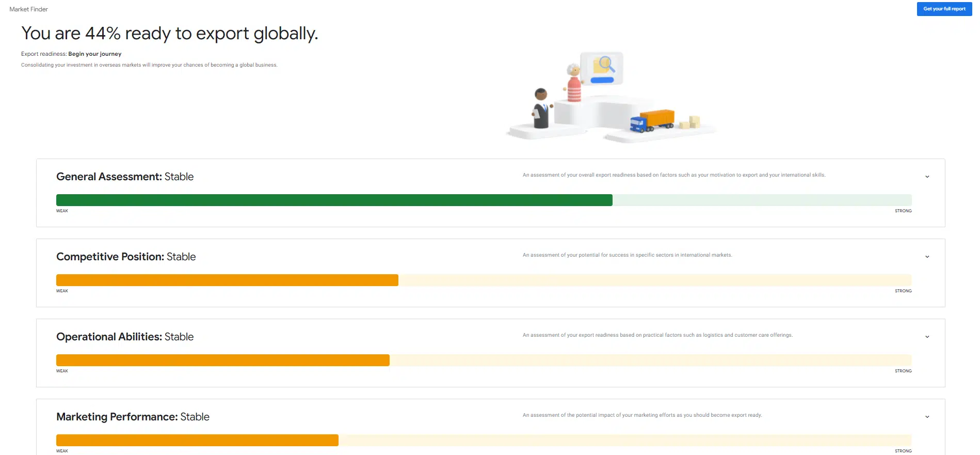The width and height of the screenshot is (980, 455).
Task: Click the green General Assessment progress bar
Action: tap(334, 200)
